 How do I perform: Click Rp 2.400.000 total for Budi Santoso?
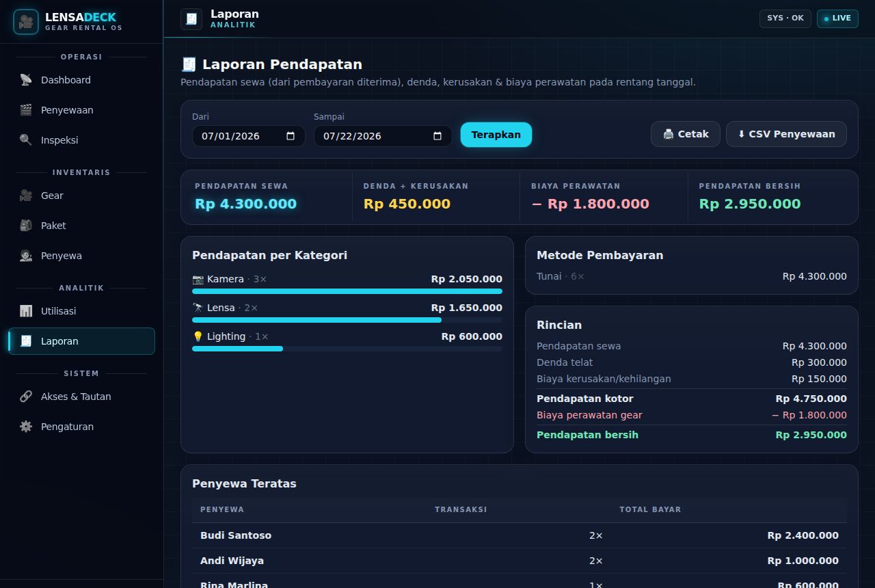(x=803, y=535)
